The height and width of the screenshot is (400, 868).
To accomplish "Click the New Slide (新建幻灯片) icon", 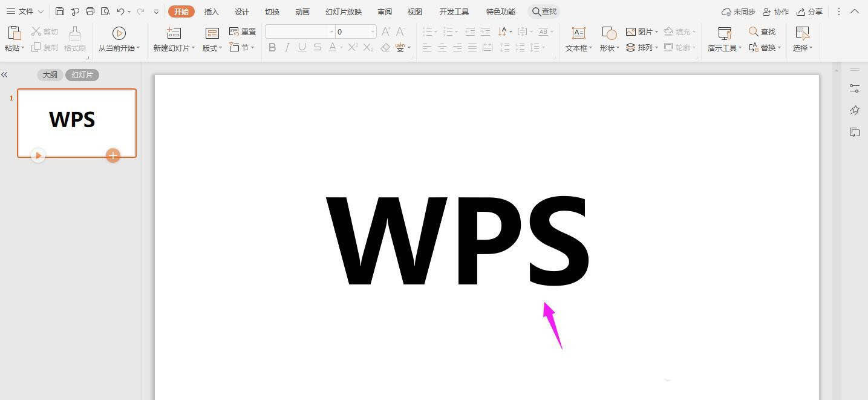I will (x=174, y=33).
